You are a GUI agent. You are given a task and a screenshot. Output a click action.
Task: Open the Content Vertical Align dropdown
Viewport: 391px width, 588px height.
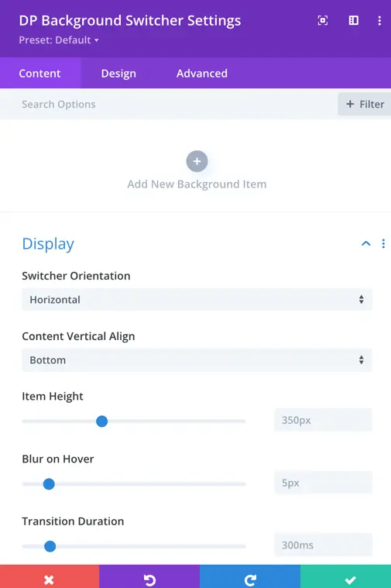(x=197, y=360)
